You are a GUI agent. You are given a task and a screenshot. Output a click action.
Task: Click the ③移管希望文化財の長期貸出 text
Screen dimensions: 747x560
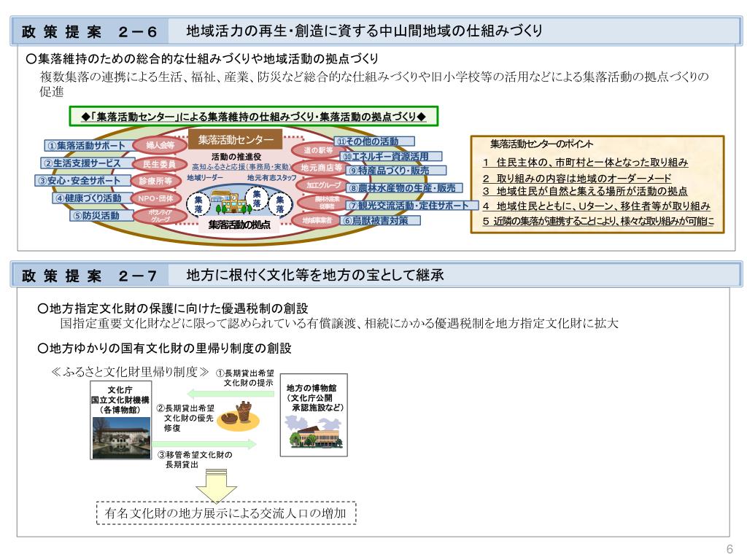pyautogui.click(x=196, y=459)
